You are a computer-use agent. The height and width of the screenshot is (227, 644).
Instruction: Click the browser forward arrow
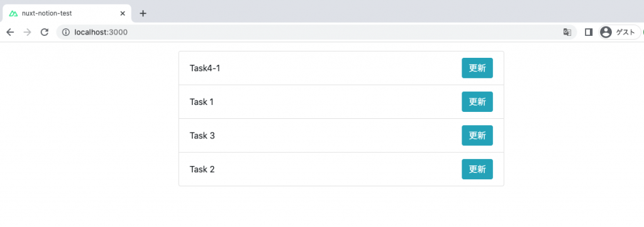[x=27, y=33]
